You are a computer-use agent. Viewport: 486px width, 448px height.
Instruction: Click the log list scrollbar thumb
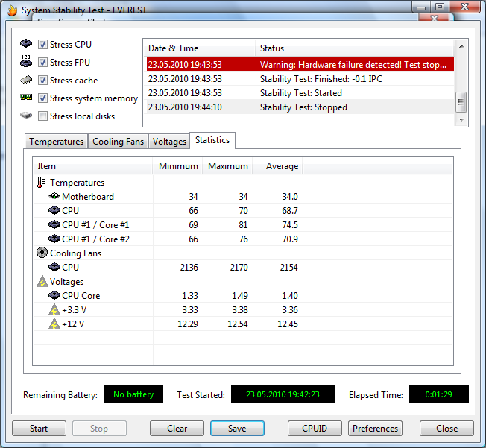[461, 101]
